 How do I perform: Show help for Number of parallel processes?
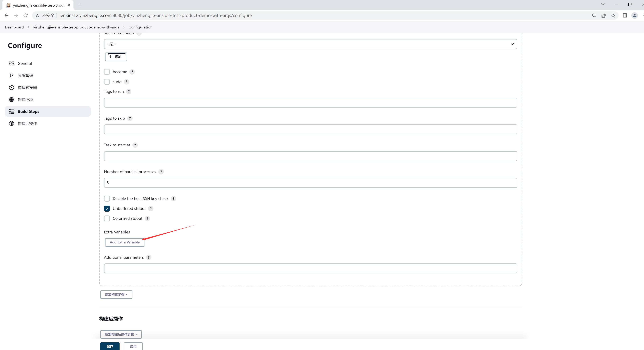coord(161,172)
